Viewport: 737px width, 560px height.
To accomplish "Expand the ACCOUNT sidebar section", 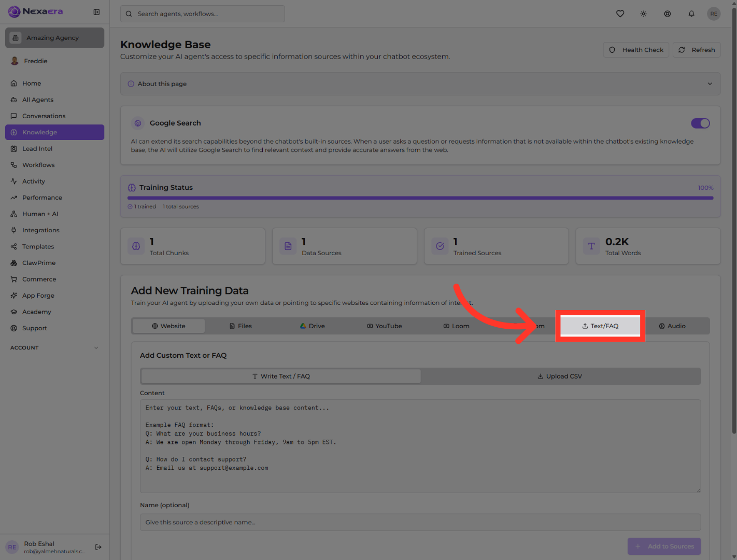I will tap(54, 348).
